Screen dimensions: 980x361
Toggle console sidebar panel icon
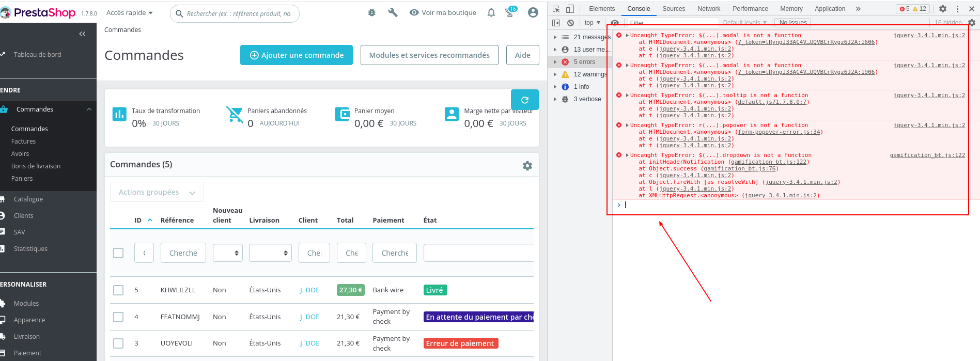[556, 23]
